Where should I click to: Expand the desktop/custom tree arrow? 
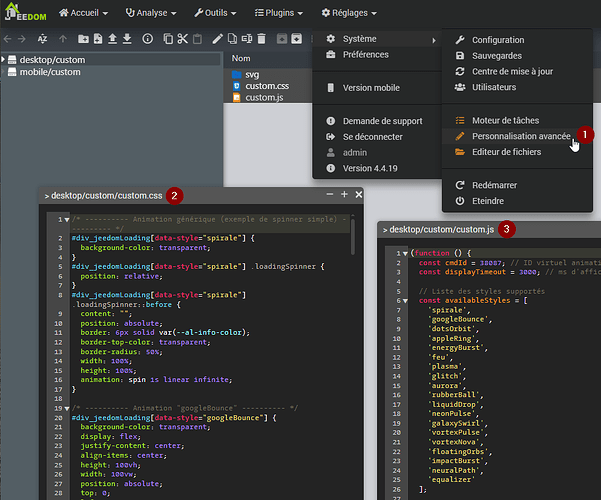click(3, 59)
